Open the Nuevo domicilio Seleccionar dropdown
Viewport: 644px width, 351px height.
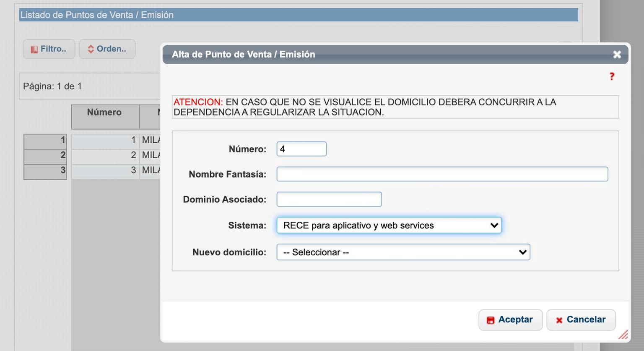(402, 252)
